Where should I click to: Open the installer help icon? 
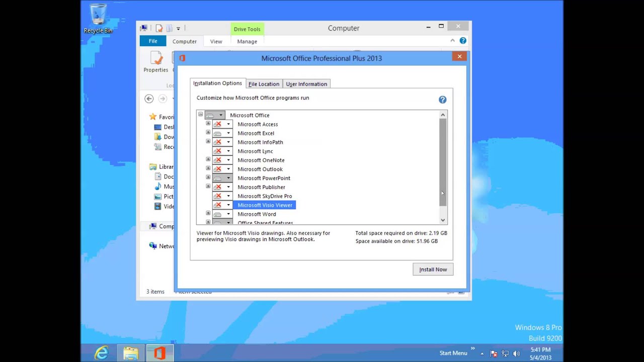442,100
